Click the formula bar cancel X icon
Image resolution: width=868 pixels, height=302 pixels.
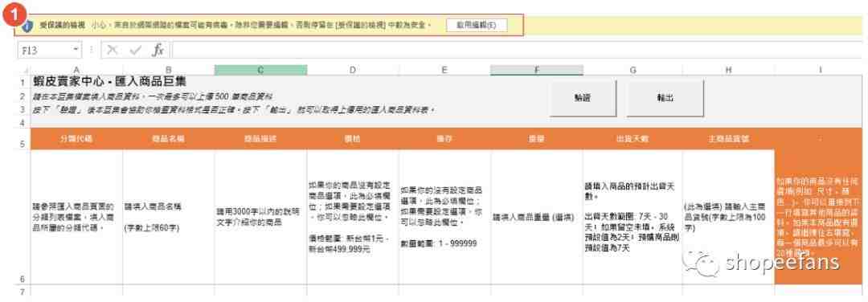tap(113, 51)
